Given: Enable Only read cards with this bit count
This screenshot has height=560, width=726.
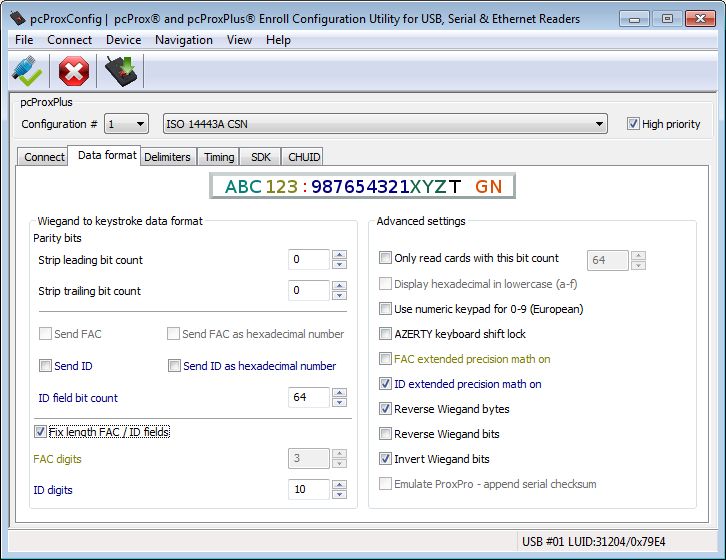Looking at the screenshot, I should pyautogui.click(x=385, y=258).
